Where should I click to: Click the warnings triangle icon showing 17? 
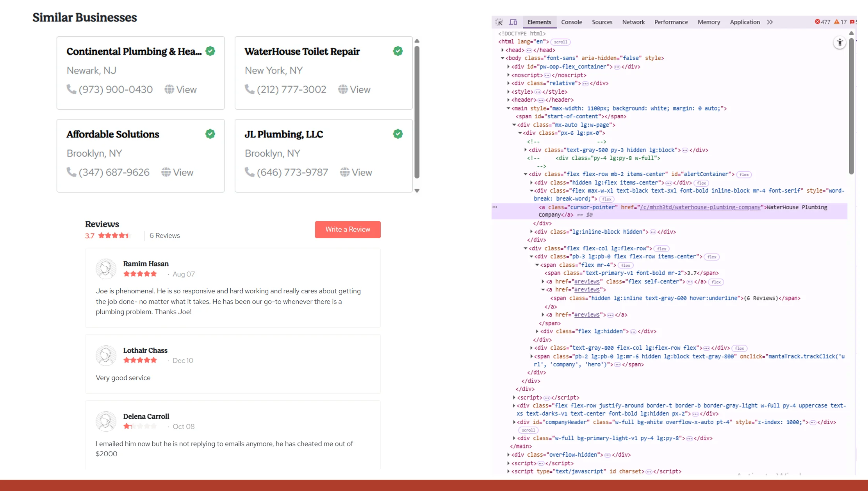pyautogui.click(x=839, y=22)
